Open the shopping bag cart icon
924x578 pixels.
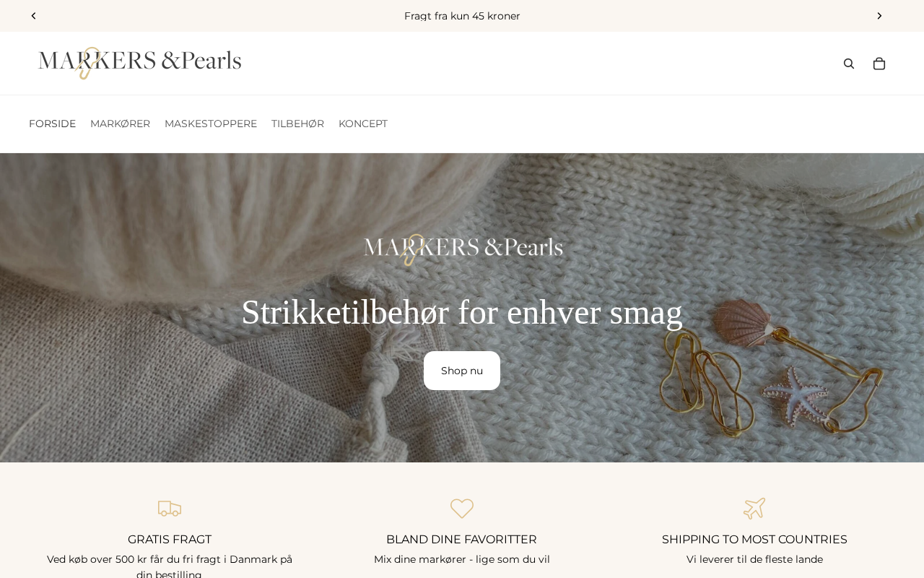click(x=879, y=64)
